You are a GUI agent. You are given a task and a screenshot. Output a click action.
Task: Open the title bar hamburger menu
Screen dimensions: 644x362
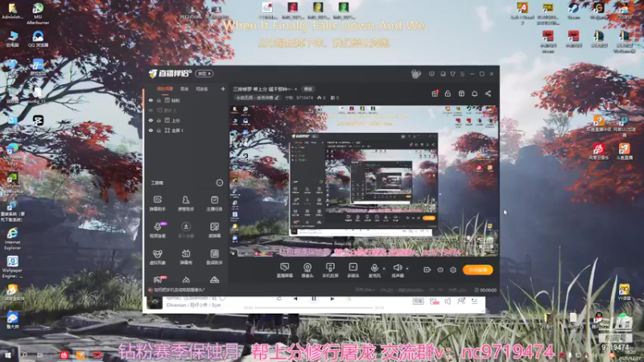(462, 74)
